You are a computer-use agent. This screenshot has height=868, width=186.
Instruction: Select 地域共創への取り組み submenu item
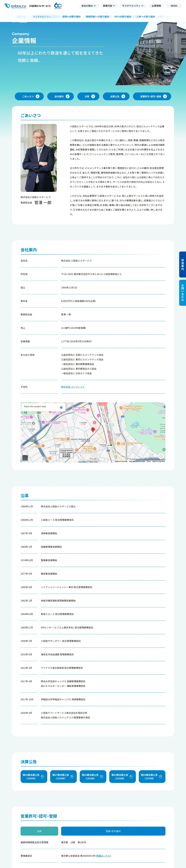click(x=97, y=16)
